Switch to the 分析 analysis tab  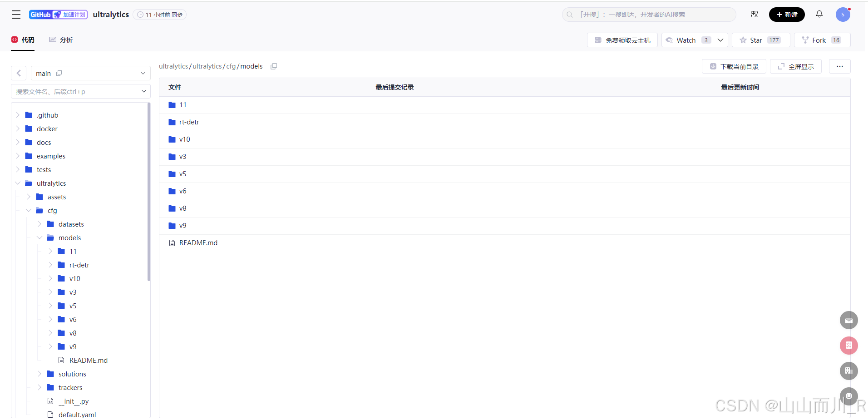(x=61, y=40)
